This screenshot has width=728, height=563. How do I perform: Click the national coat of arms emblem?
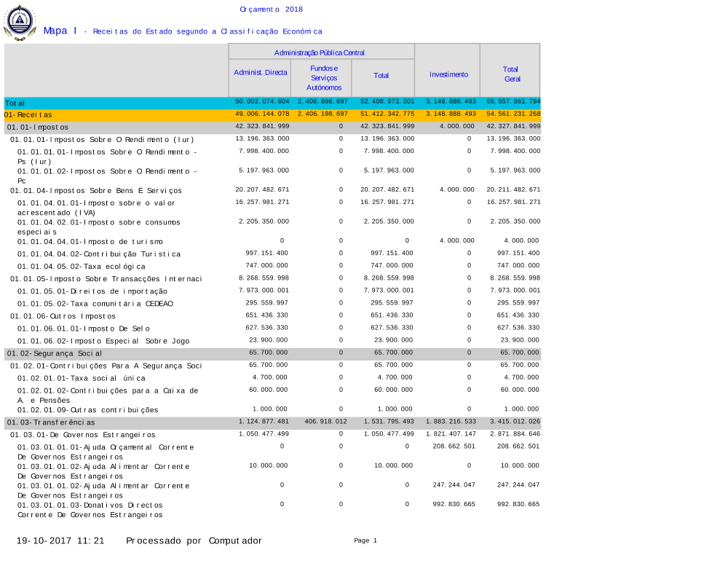(20, 22)
